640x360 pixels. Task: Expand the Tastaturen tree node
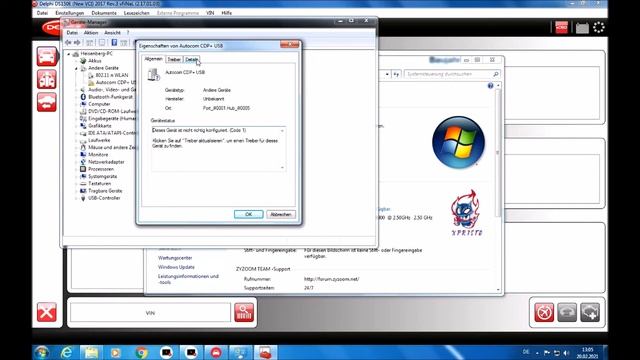coord(76,184)
